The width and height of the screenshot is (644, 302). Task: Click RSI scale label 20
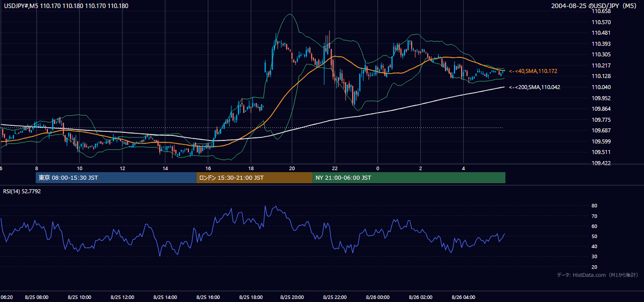click(595, 267)
